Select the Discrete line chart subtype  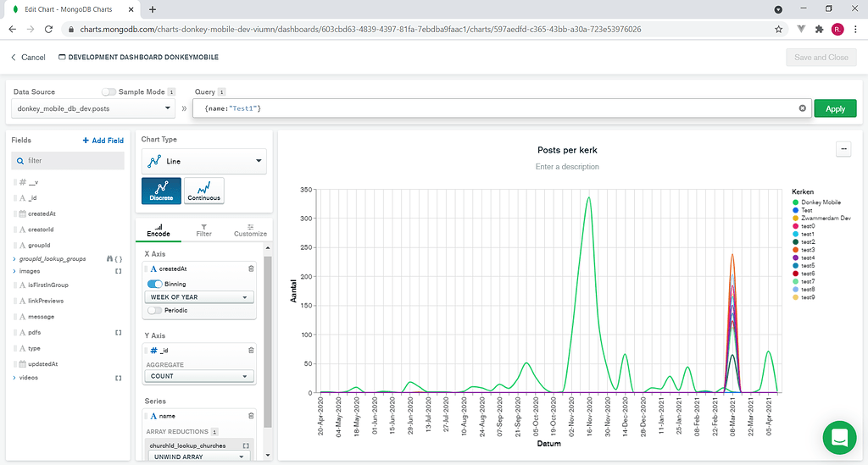161,191
